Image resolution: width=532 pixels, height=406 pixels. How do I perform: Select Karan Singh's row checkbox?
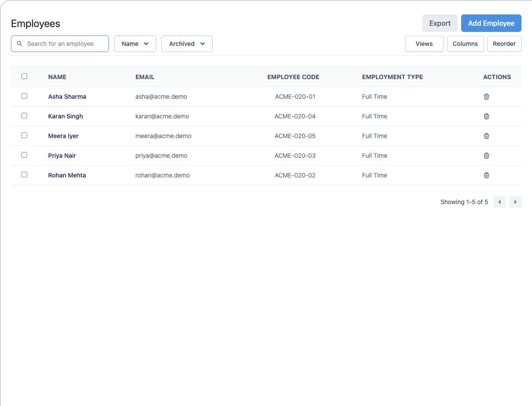pos(24,116)
